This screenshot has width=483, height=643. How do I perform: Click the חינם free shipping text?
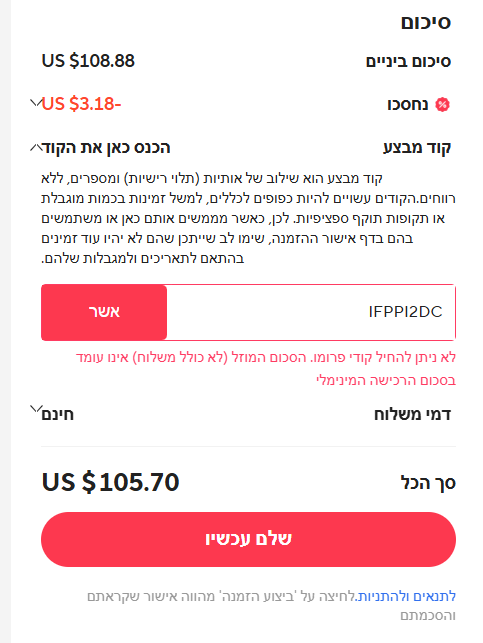[58, 415]
